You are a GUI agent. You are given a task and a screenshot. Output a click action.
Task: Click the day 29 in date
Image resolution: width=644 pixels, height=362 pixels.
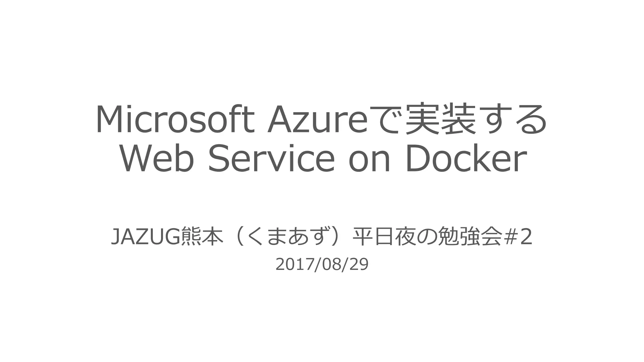(358, 265)
